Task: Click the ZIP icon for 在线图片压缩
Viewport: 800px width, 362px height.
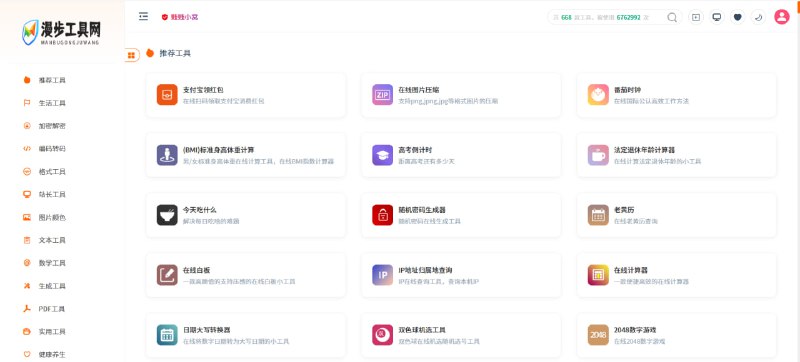Action: point(382,95)
